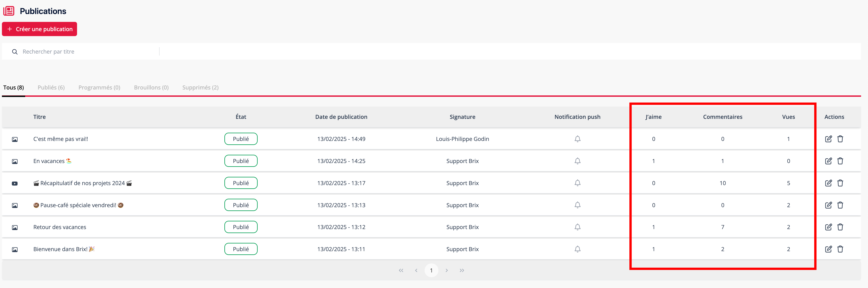Open the Brouillons (0) tab
Viewport: 868px width, 288px height.
[151, 88]
